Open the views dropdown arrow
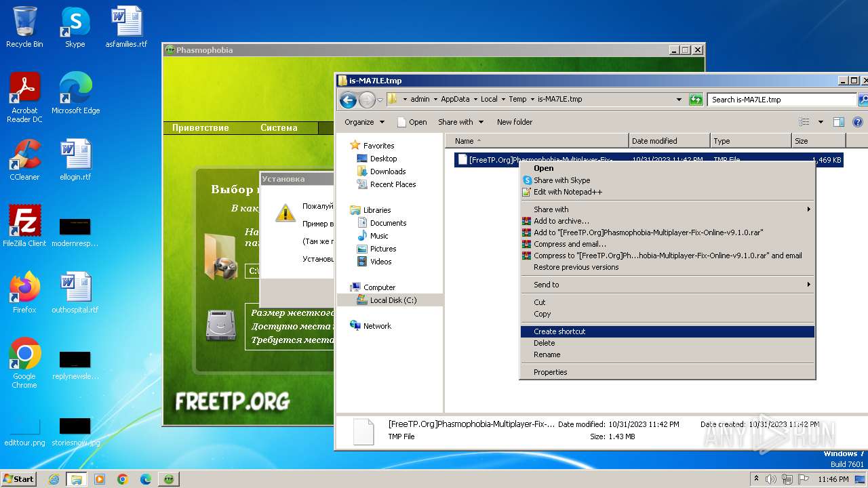This screenshot has height=488, width=868. [821, 122]
